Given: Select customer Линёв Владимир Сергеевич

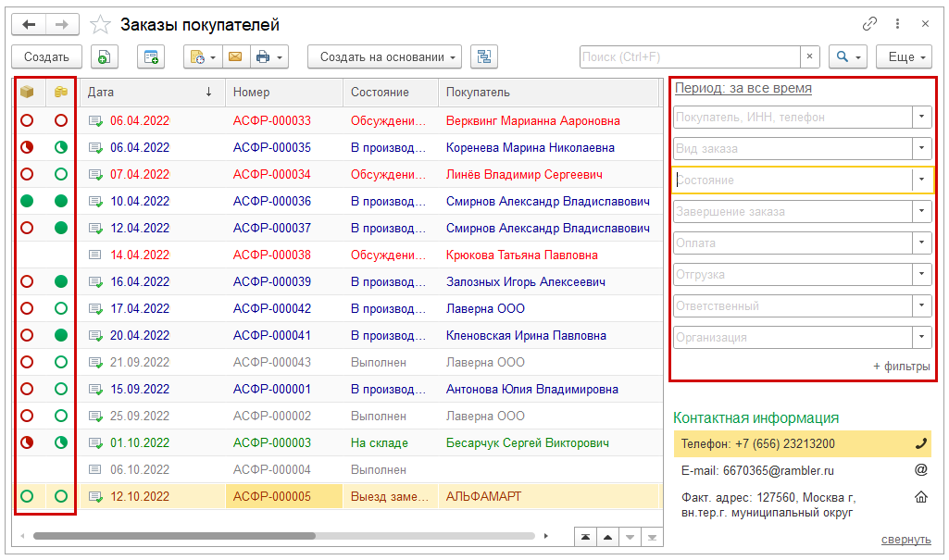Looking at the screenshot, I should pyautogui.click(x=524, y=174).
